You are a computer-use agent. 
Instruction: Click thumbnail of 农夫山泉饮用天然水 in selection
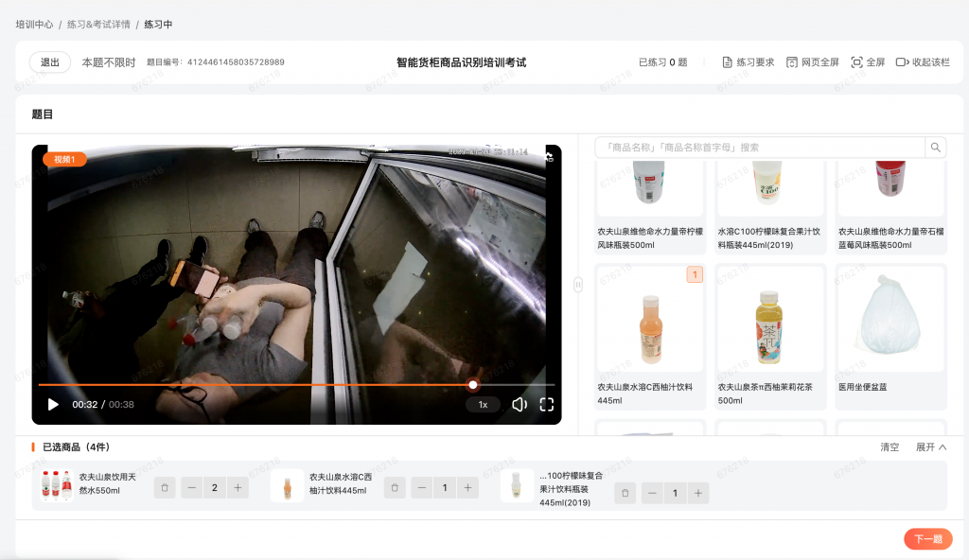[x=56, y=484]
